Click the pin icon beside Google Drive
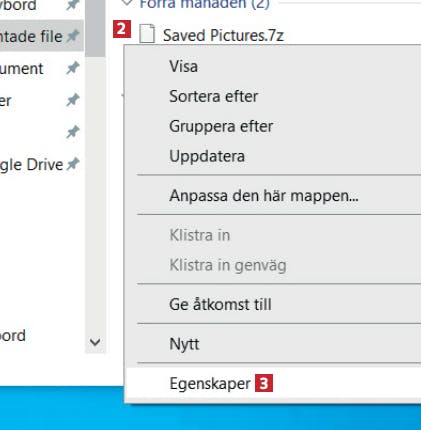 click(x=73, y=164)
